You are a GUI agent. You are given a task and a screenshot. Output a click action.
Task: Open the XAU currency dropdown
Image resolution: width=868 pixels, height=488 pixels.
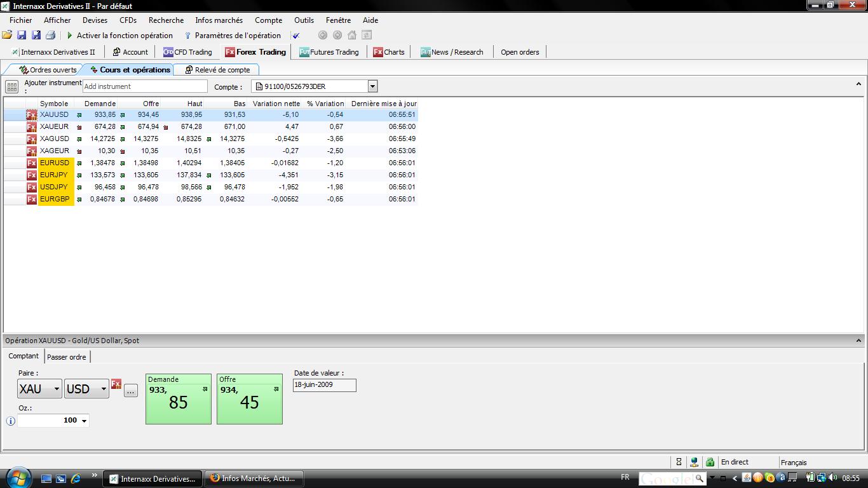(57, 389)
